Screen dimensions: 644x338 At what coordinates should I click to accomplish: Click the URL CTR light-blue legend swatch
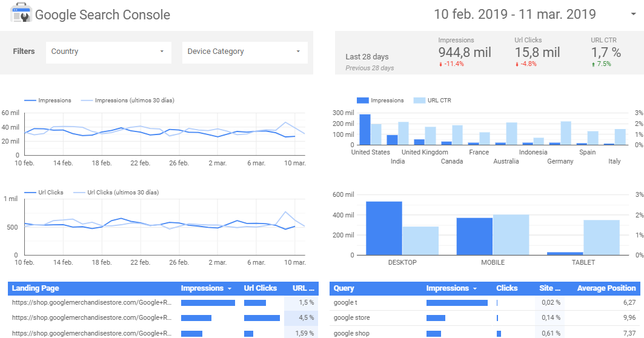419,100
